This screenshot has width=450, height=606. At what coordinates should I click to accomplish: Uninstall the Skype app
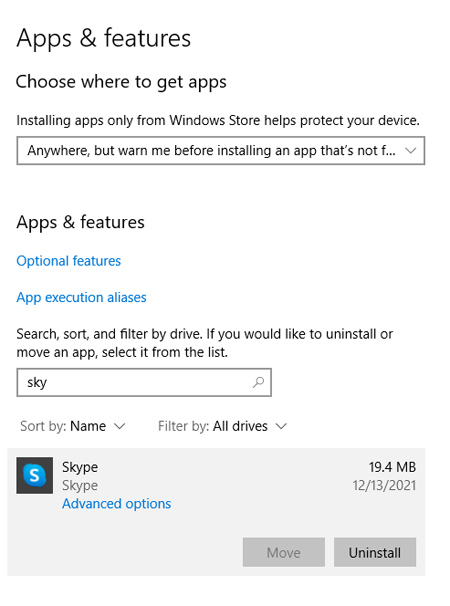point(375,552)
